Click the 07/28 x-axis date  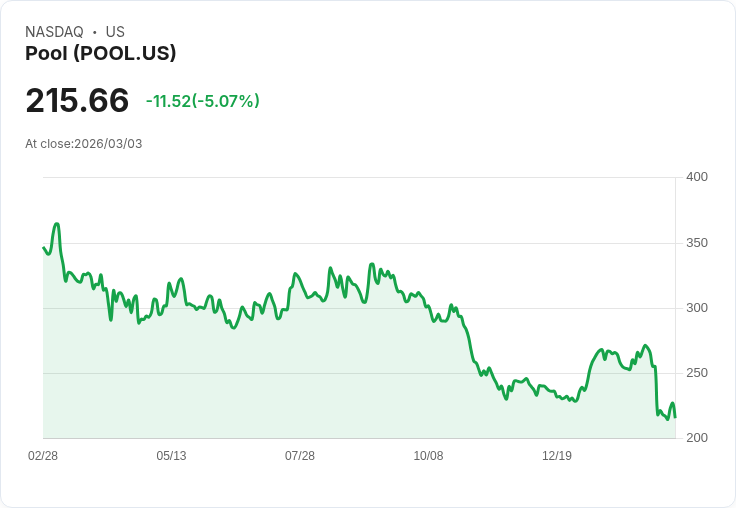pyautogui.click(x=300, y=456)
